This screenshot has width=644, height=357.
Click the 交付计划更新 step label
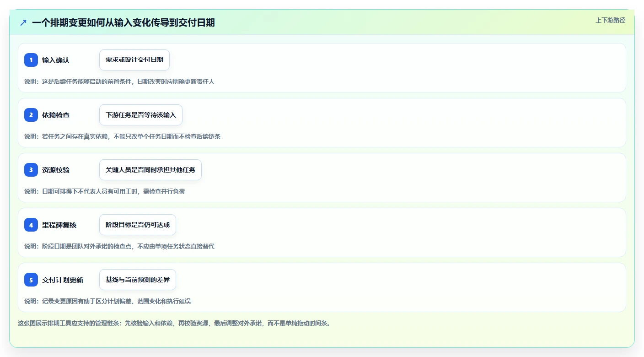(x=63, y=280)
